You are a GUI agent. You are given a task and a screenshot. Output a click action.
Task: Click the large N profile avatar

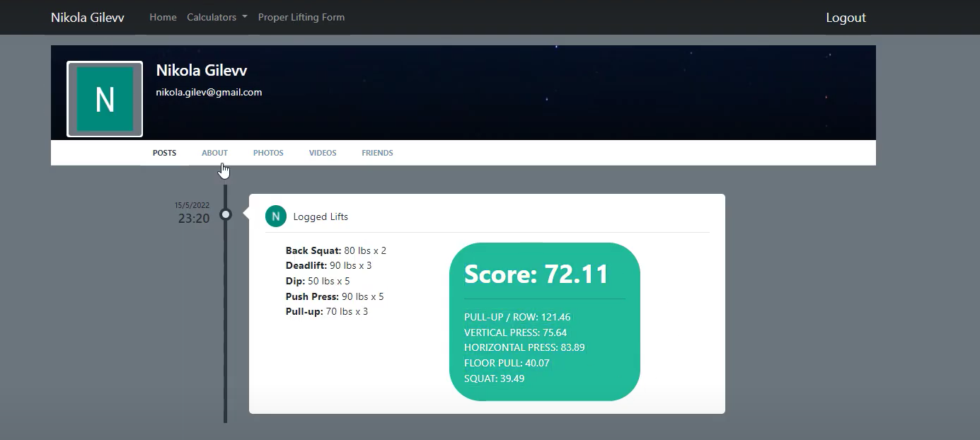[x=105, y=99]
